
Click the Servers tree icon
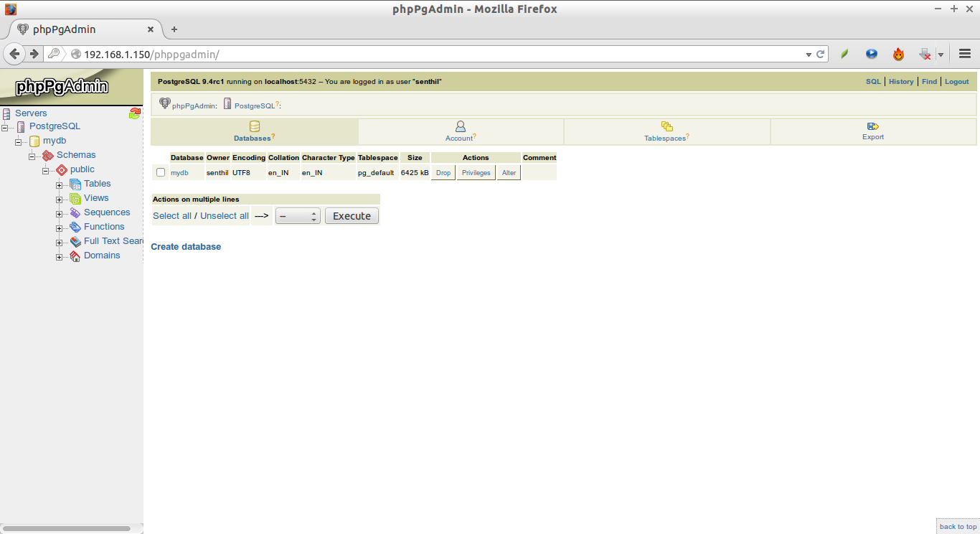[6, 113]
